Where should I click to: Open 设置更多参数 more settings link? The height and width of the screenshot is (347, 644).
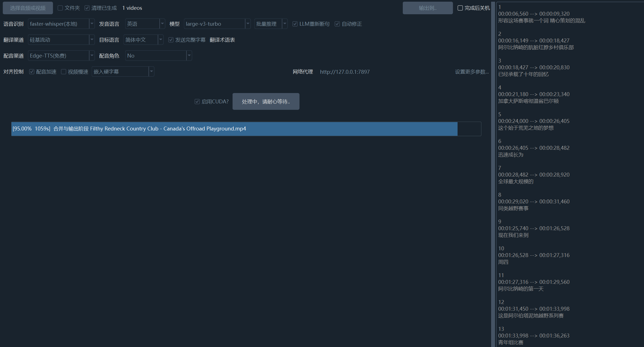pos(472,72)
